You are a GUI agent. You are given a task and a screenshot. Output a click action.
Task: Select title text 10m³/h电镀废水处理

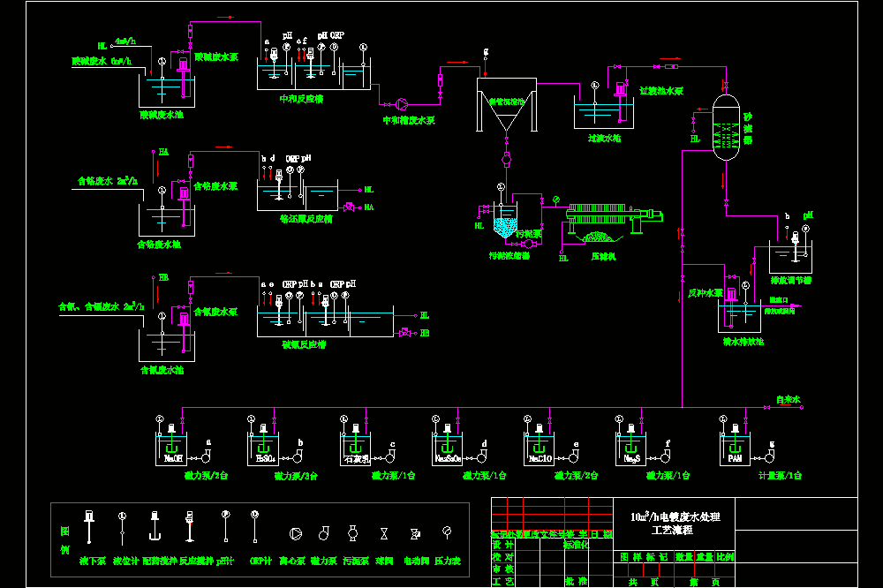675,517
